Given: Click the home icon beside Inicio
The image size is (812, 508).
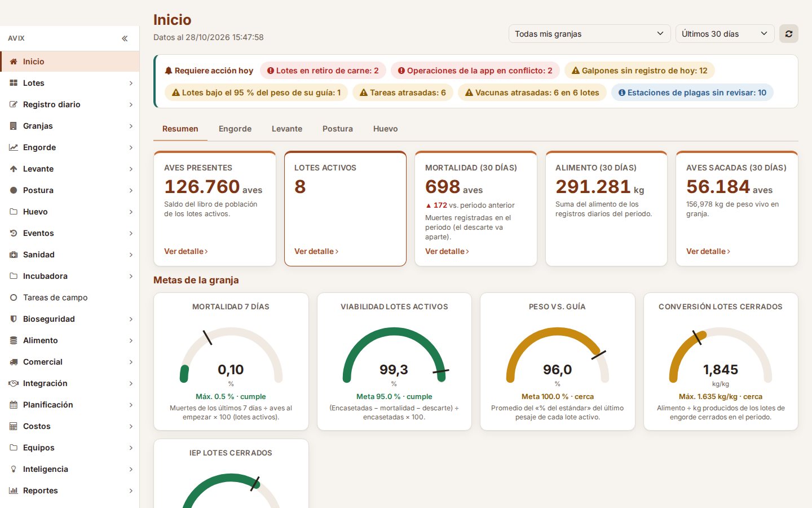Looking at the screenshot, I should coord(14,62).
